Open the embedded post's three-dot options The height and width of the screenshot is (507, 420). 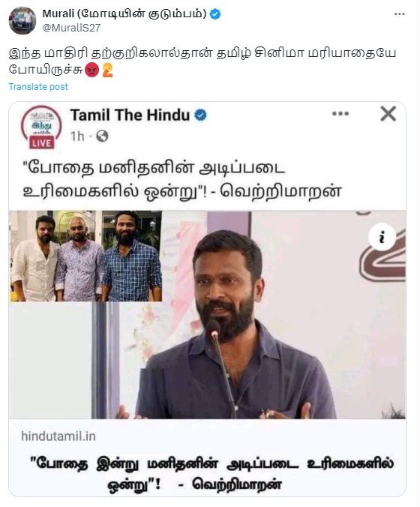click(x=340, y=114)
